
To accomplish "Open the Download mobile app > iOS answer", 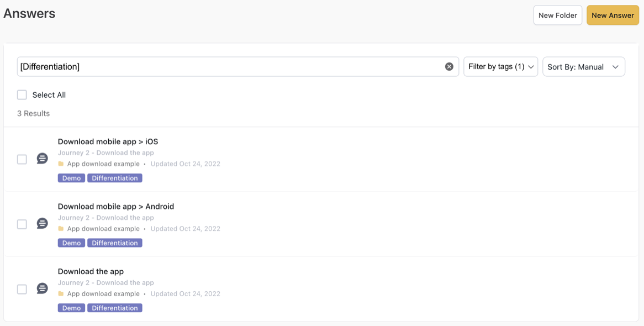I will [108, 141].
